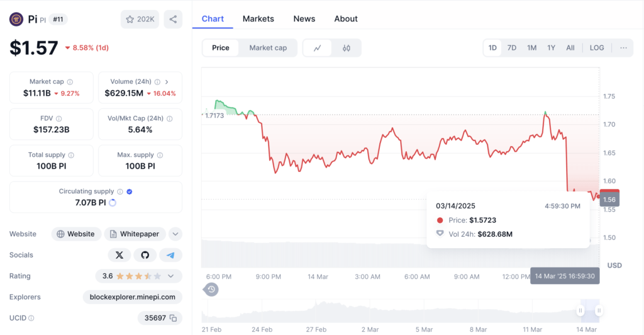Open the GitHub repository icon
644x335 pixels.
point(145,255)
